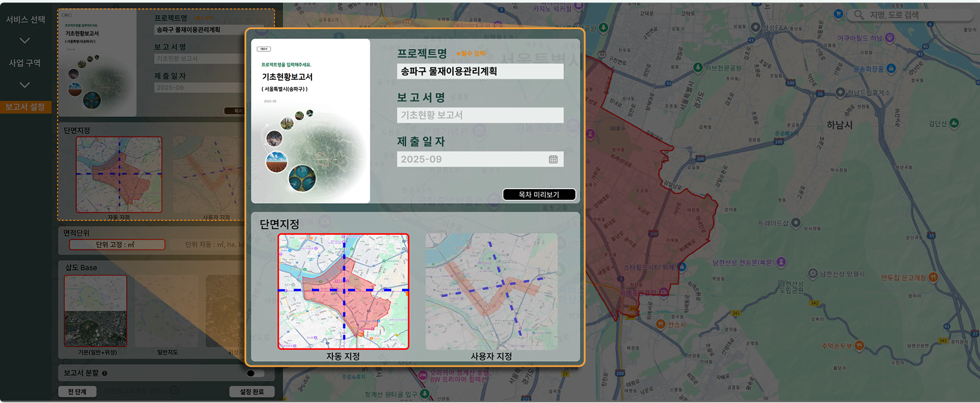The height and width of the screenshot is (403, 980).
Task: Select the 기본(일반+위성) base map thumbnail
Action: click(x=96, y=311)
